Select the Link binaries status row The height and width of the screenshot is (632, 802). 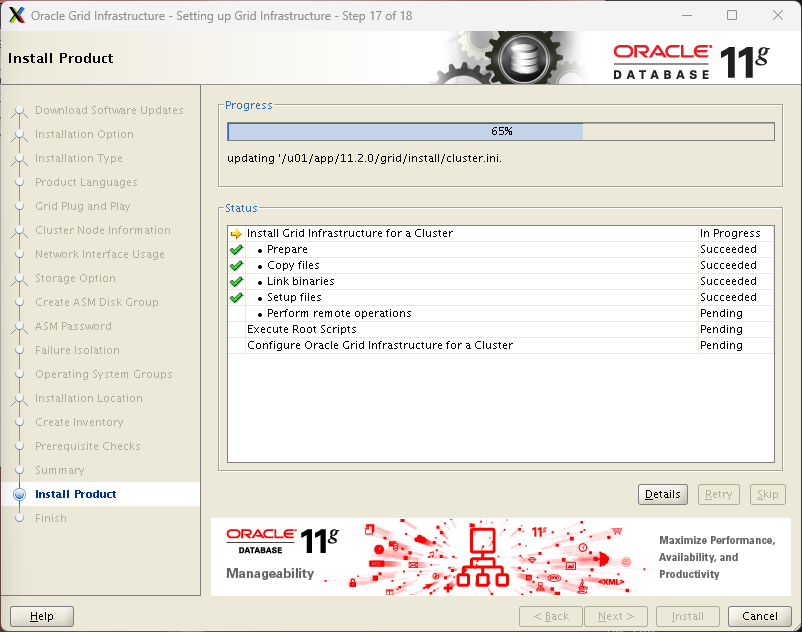(501, 281)
